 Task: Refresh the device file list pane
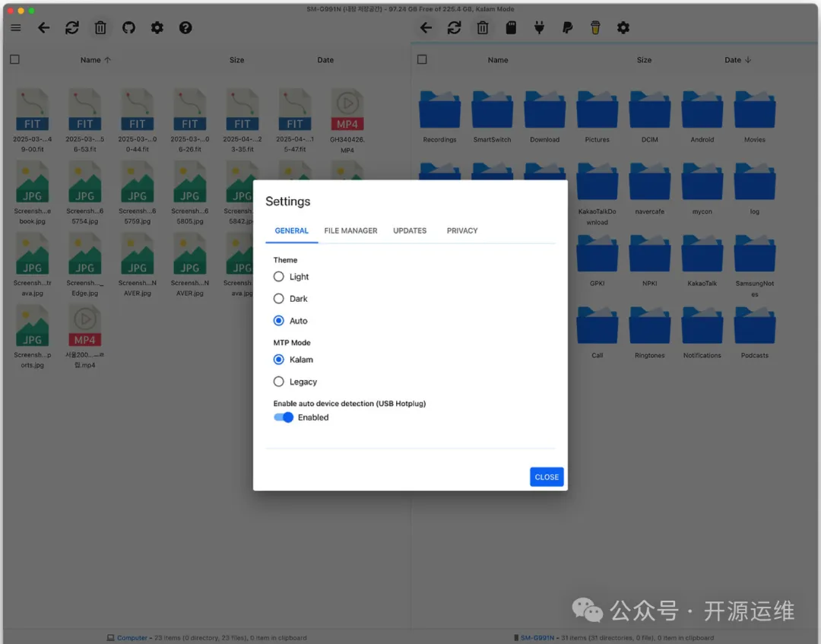pos(454,28)
